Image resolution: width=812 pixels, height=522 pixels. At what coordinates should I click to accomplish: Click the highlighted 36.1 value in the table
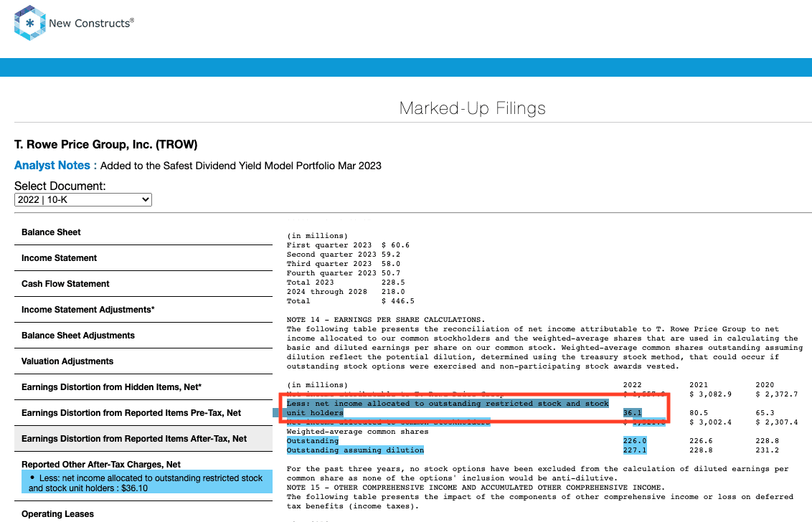click(x=632, y=413)
